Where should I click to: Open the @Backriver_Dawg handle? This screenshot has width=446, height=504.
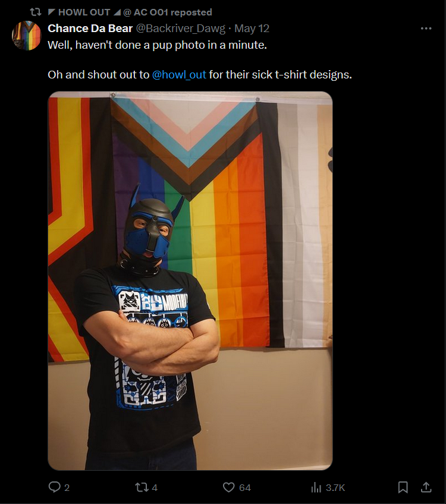(x=181, y=29)
